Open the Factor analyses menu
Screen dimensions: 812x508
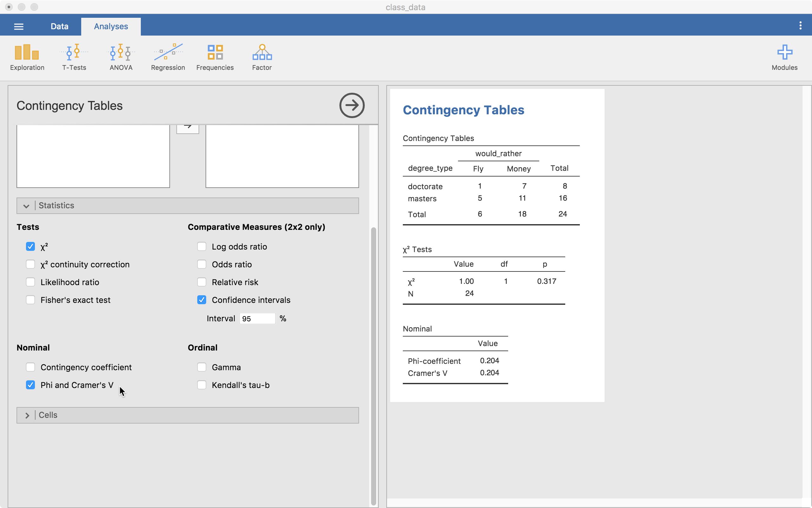262,57
